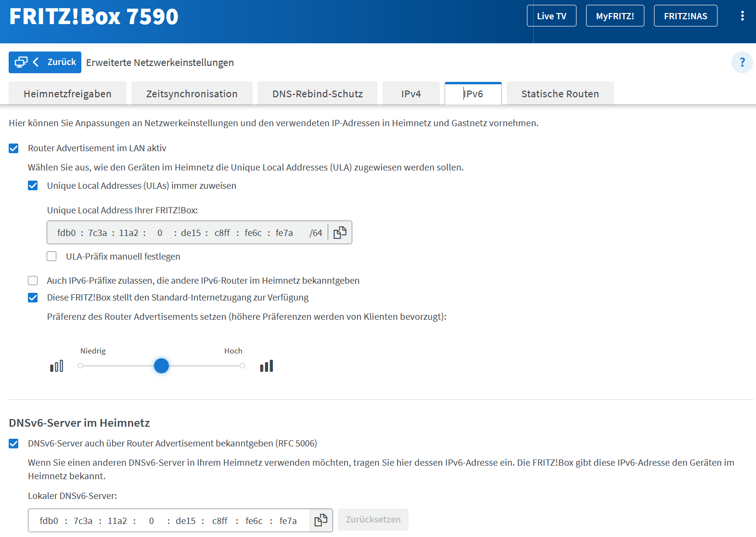Viewport: 756px width, 537px height.
Task: Copy the FRITZ!Box ULA address
Action: (340, 233)
